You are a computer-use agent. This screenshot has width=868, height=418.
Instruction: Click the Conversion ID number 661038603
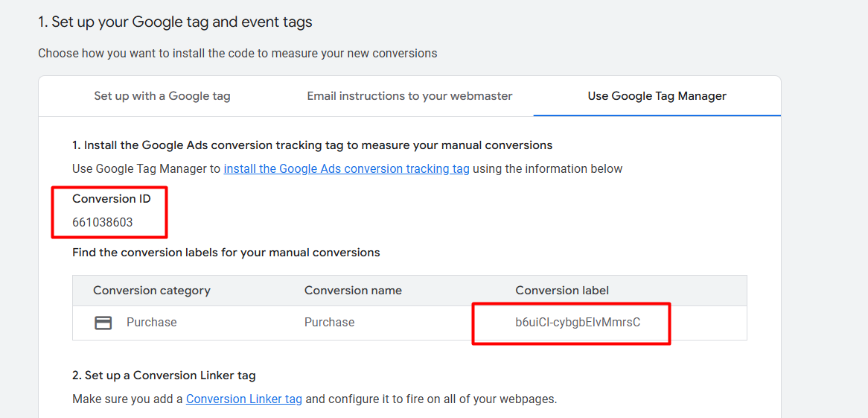click(103, 222)
